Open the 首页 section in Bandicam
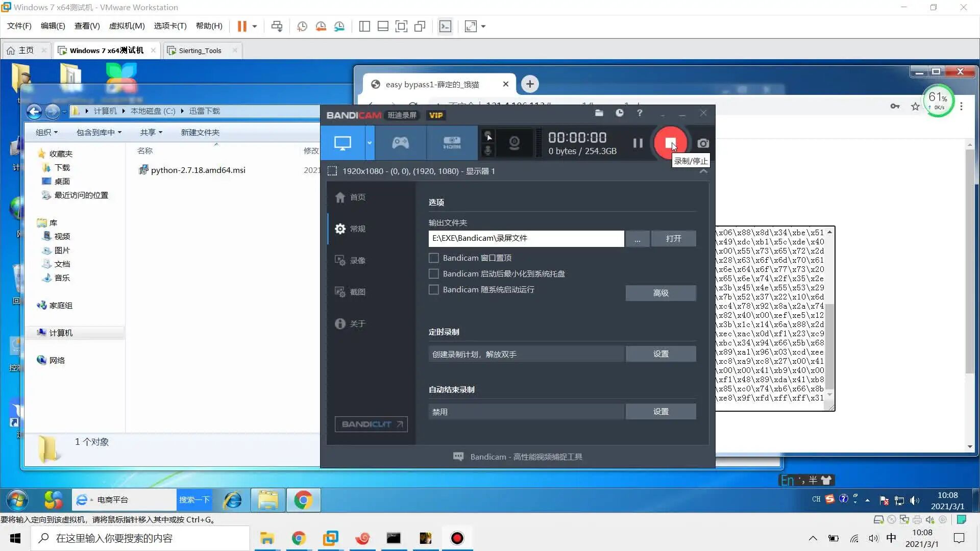 (350, 197)
